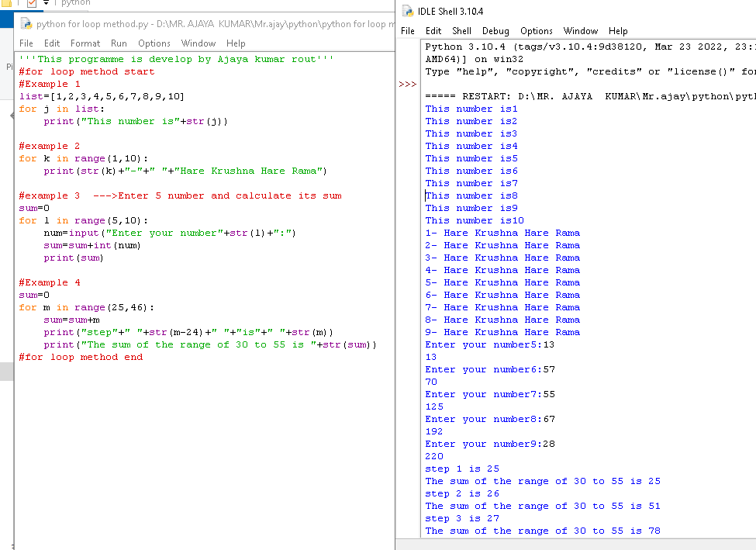
Task: Open the editor's Options menu
Action: (154, 43)
